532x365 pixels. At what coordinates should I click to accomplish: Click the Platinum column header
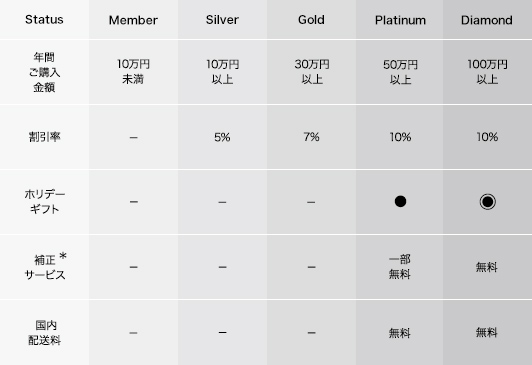(400, 20)
